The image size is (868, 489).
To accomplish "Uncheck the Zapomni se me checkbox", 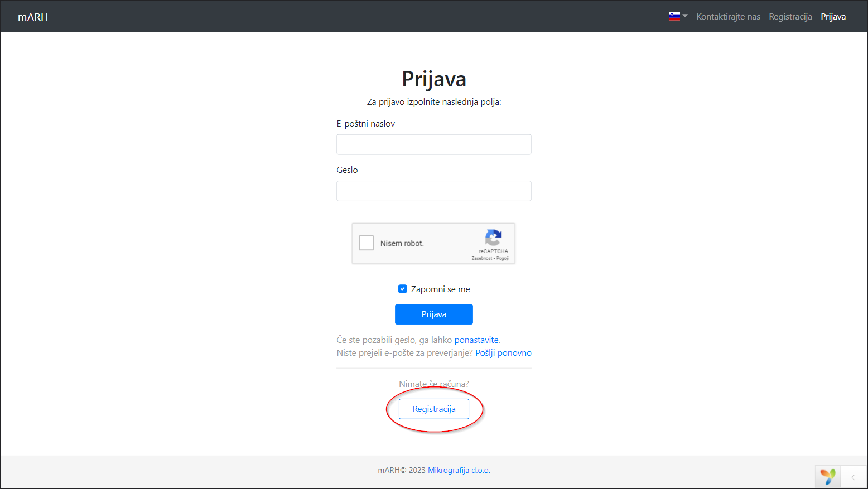I will pyautogui.click(x=402, y=289).
